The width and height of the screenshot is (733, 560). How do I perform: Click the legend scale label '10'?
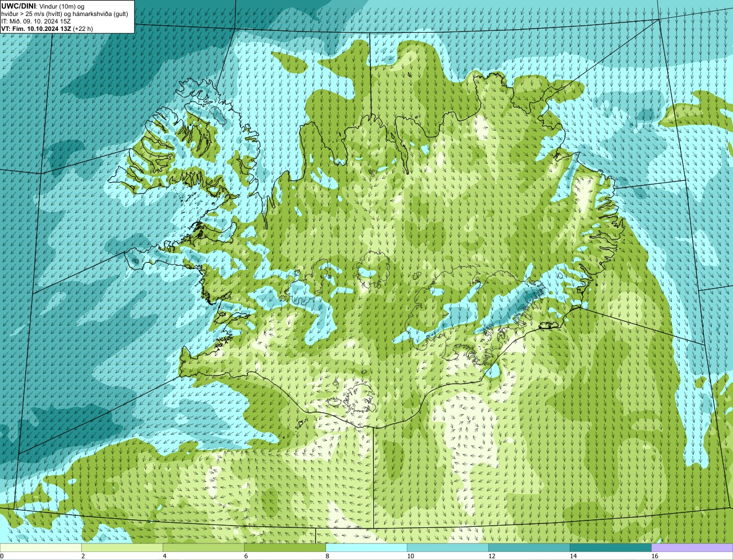410,556
